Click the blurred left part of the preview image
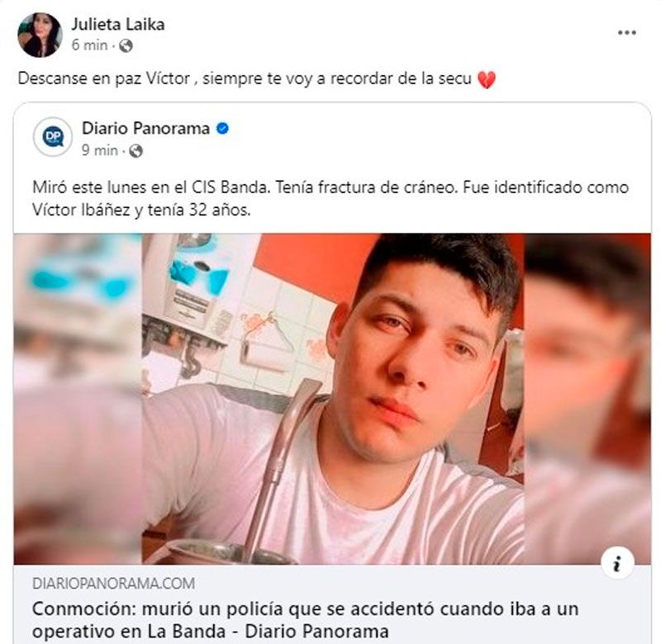The image size is (661, 644). (x=78, y=399)
